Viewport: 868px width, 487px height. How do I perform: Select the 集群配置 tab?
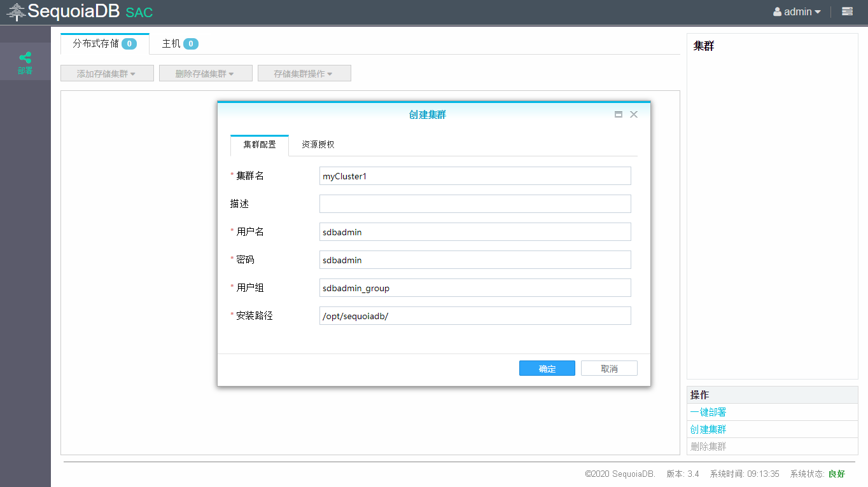[x=260, y=145]
